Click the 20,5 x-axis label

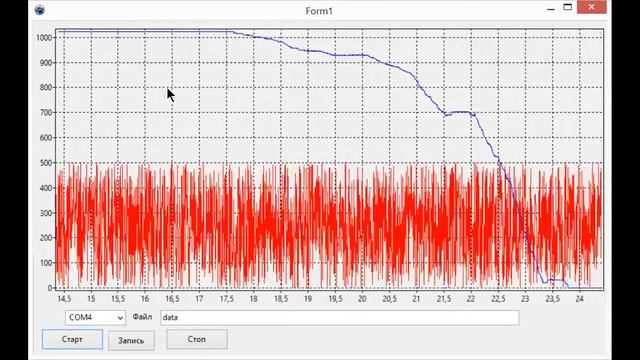click(389, 299)
